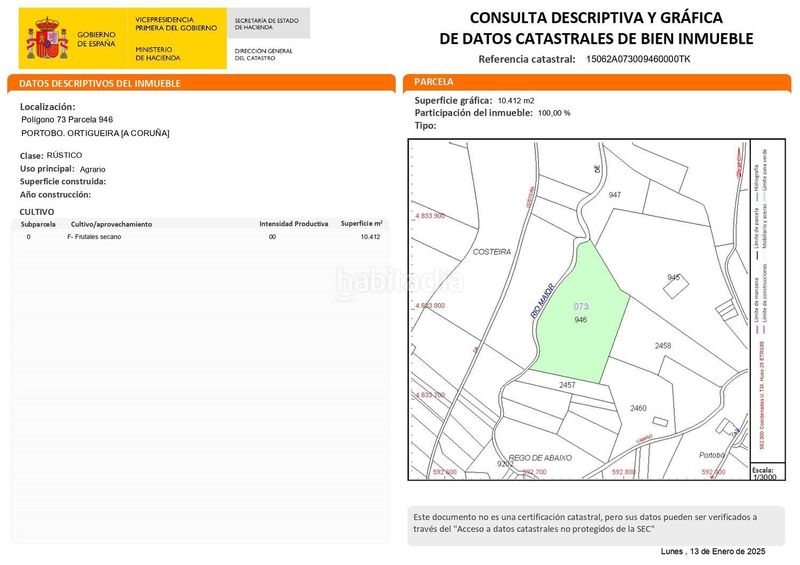Click the 'Cultivo/aprovechamiento' column header
800x565 pixels.
[111, 224]
